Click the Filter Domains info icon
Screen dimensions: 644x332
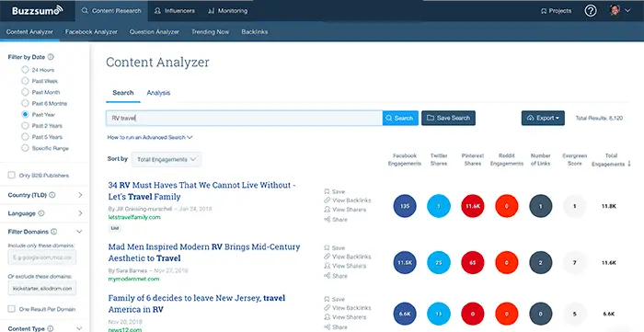coord(53,232)
